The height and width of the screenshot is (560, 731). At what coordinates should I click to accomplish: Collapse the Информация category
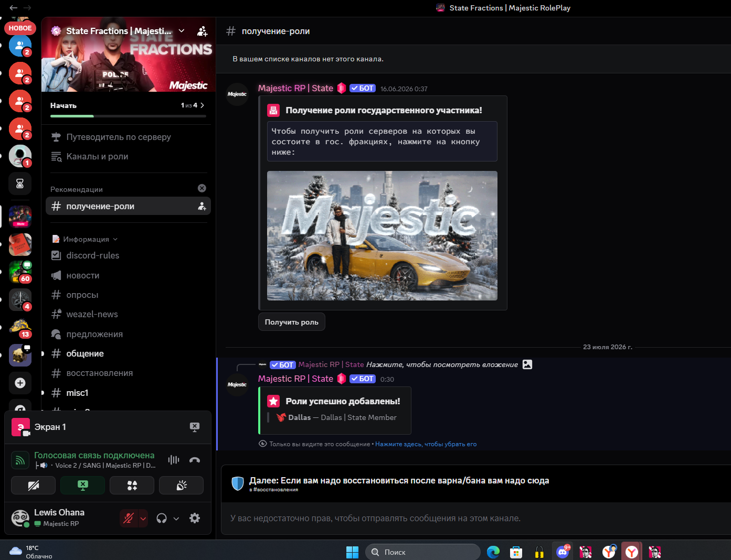(x=86, y=239)
